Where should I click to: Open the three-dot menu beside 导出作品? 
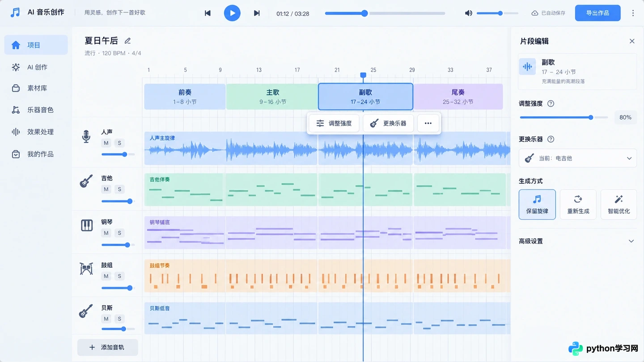pyautogui.click(x=633, y=13)
